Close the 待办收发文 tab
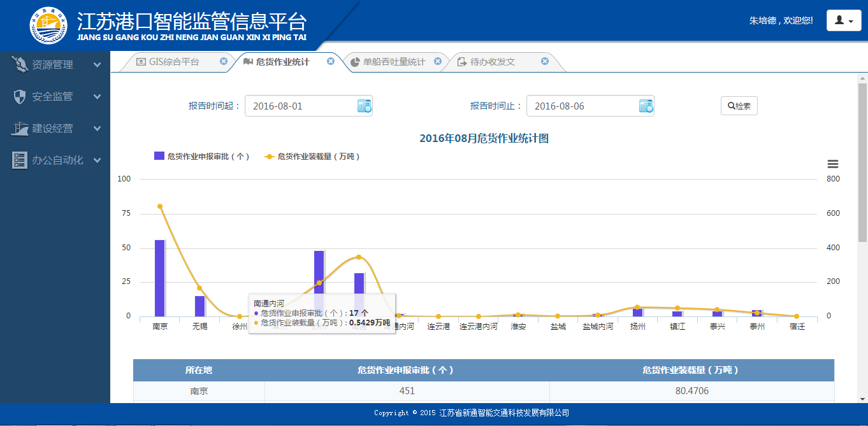Viewport: 868px width, 426px height. click(x=545, y=62)
